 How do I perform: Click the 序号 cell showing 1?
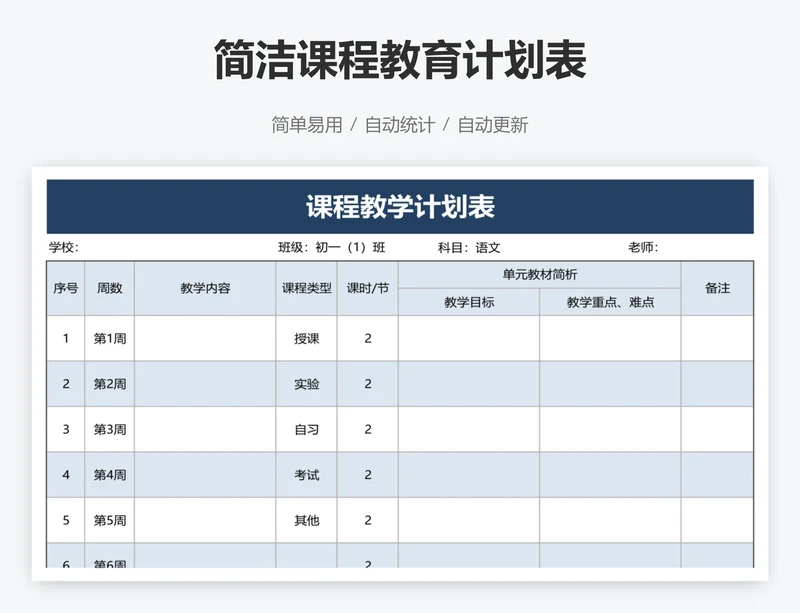66,338
